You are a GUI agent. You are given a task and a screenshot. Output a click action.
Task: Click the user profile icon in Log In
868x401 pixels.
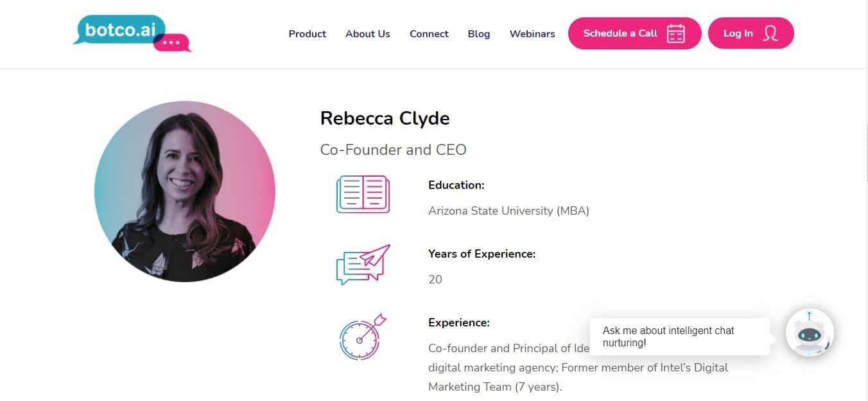click(770, 33)
